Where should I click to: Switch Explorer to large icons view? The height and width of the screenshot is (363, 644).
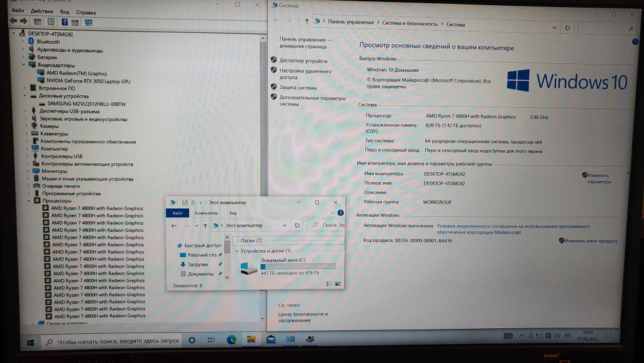pos(338,284)
